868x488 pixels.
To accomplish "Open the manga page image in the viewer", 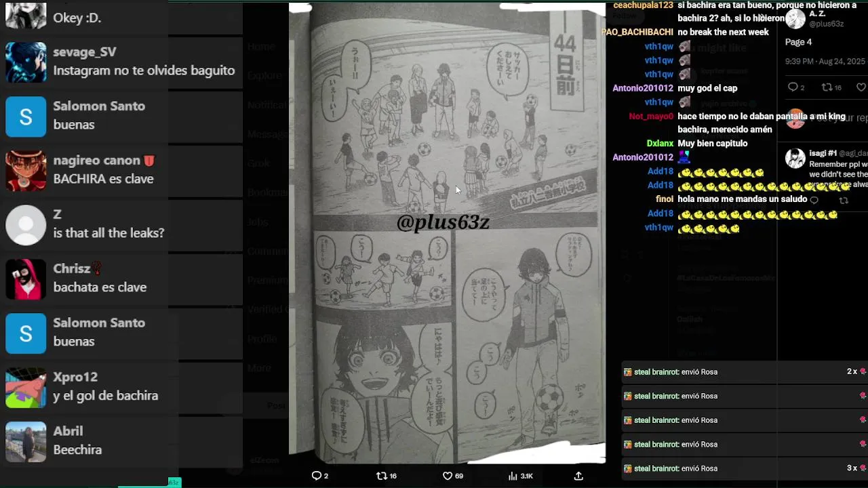I will pyautogui.click(x=448, y=232).
